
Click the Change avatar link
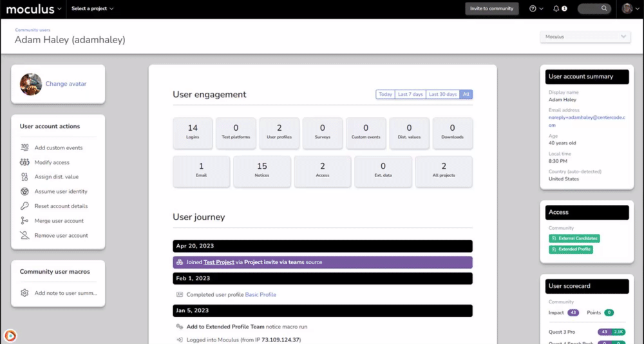[66, 84]
